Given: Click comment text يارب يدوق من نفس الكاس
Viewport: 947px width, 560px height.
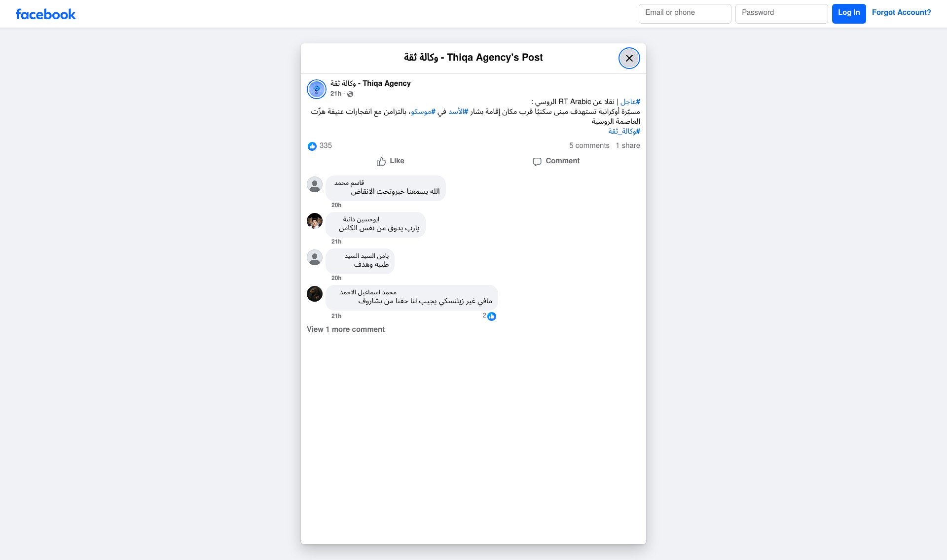Looking at the screenshot, I should click(379, 228).
